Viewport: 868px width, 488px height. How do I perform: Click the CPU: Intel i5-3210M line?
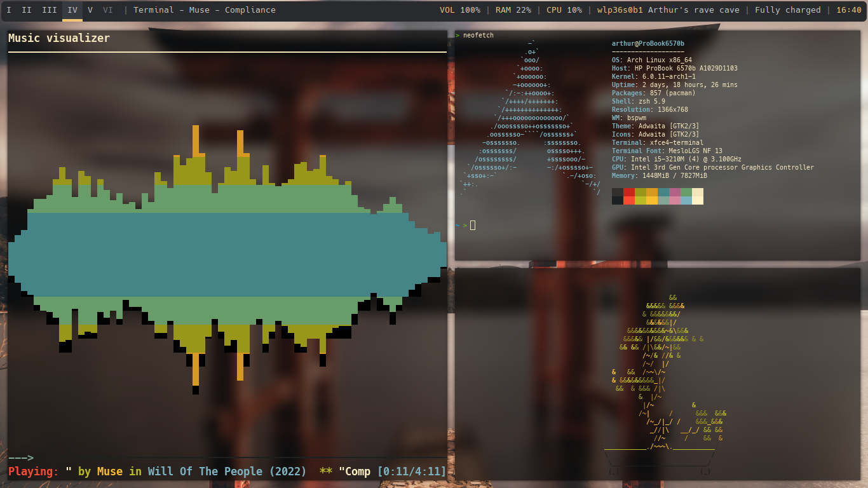[677, 159]
